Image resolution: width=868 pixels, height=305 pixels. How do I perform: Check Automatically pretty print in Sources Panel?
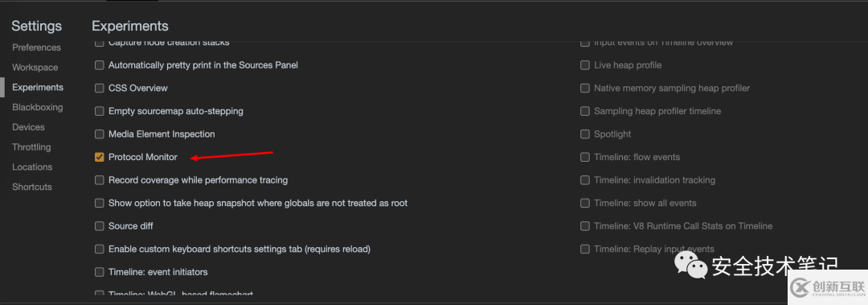100,65
